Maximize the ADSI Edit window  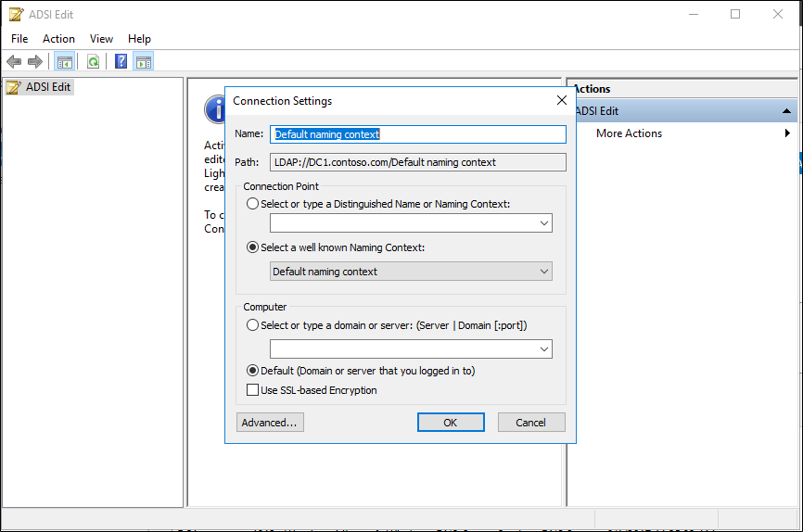point(735,14)
